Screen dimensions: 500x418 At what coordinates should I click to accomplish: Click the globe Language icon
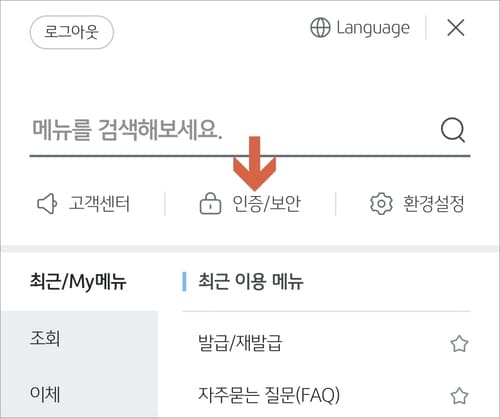click(x=320, y=28)
